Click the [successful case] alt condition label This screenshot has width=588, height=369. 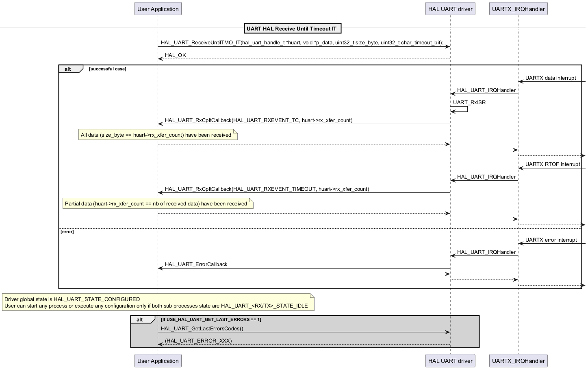pyautogui.click(x=108, y=69)
